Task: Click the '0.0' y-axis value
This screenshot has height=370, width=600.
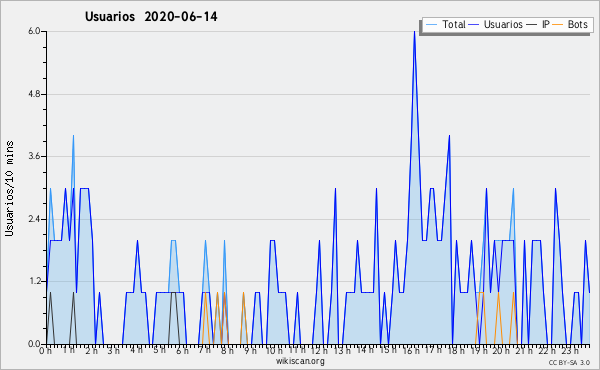Action: 34,344
